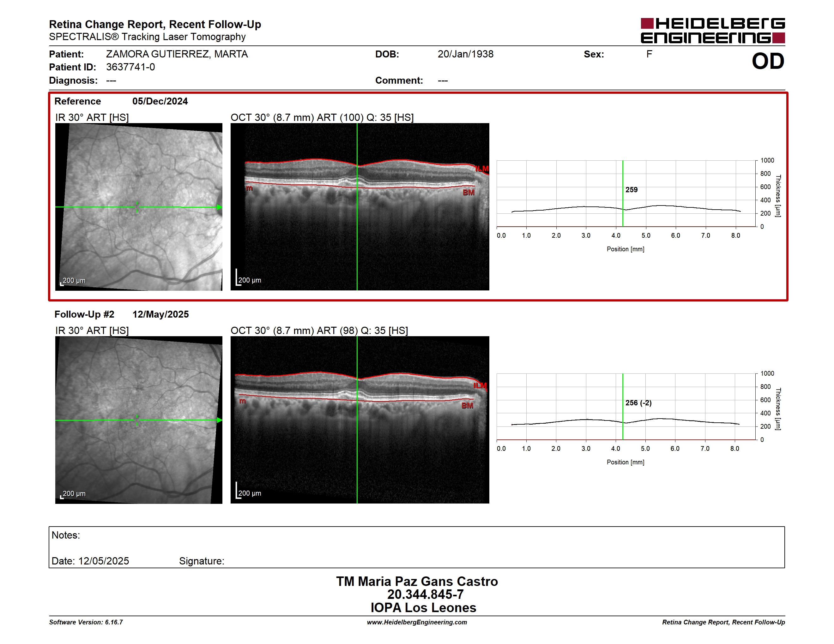
Task: Click the Date: 12/05/2025 text
Action: tap(90, 561)
